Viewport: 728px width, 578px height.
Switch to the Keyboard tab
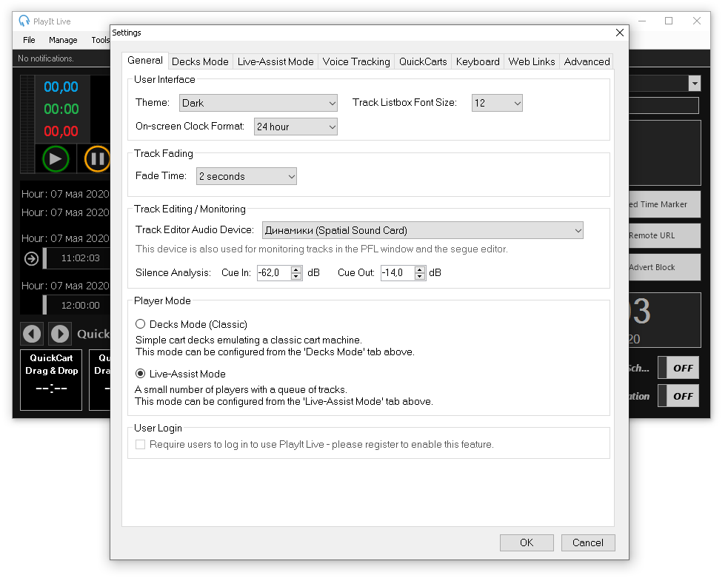478,61
